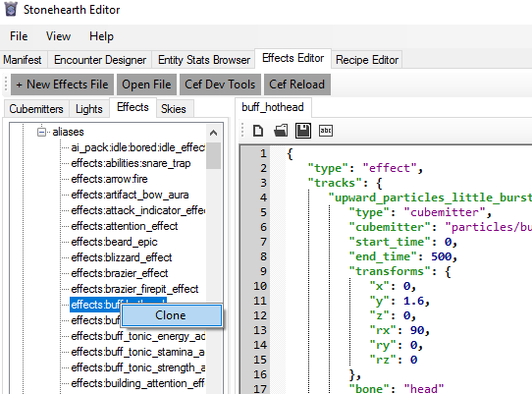
Task: Switch to the Lights tab
Action: (x=89, y=109)
